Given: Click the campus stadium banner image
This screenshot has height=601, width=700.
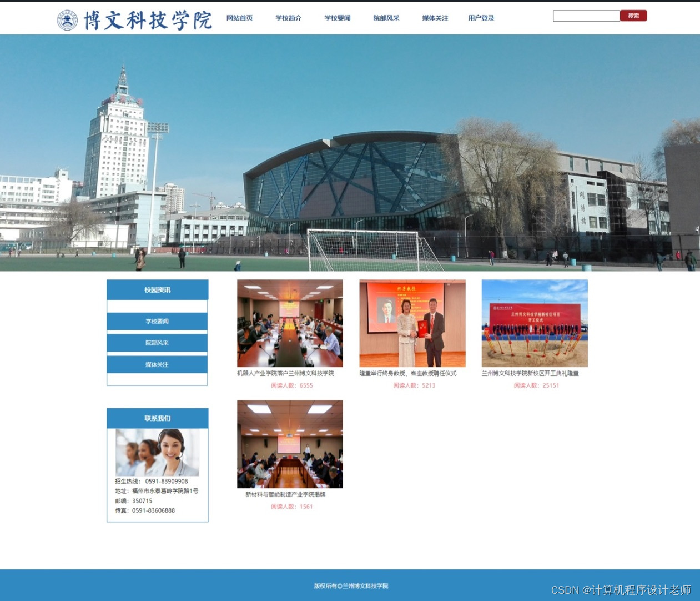Looking at the screenshot, I should click(350, 153).
